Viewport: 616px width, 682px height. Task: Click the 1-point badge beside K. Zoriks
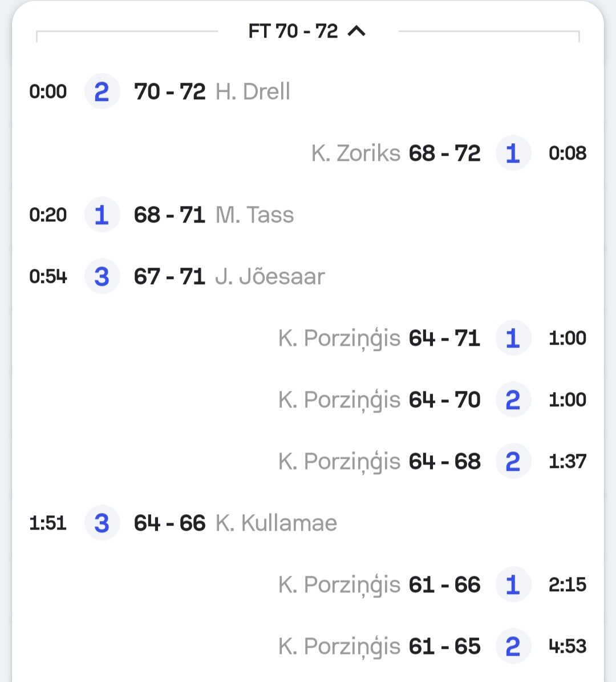(x=513, y=153)
